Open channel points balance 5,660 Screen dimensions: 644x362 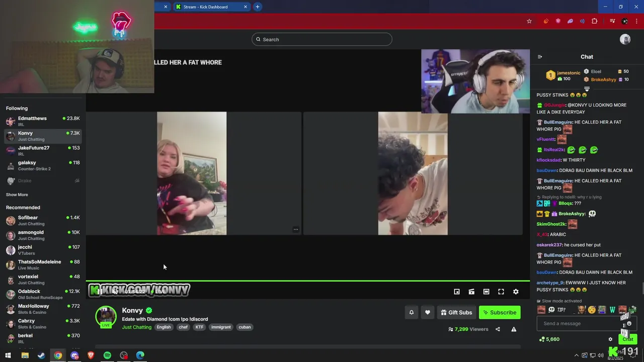click(x=549, y=339)
